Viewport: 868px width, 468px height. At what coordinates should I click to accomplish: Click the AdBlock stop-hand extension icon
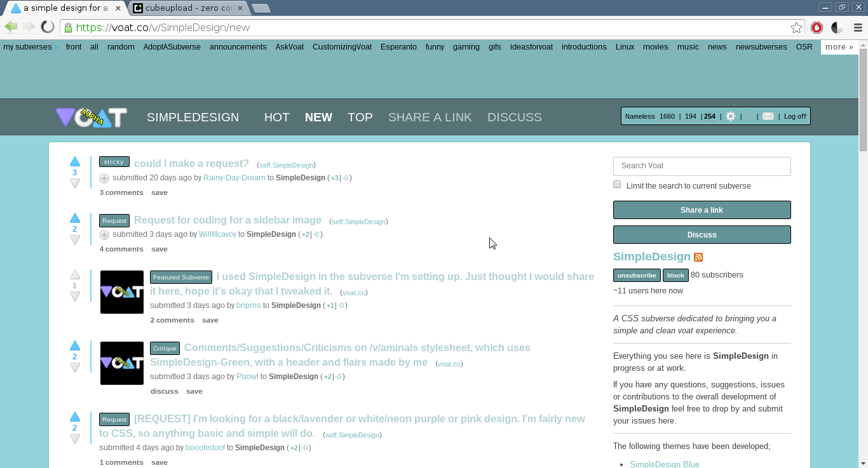(x=817, y=27)
